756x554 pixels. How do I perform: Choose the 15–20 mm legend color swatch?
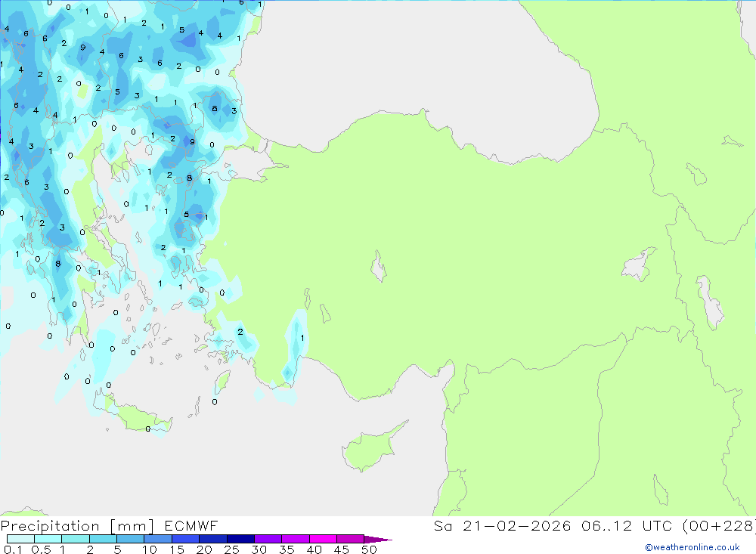pos(185,539)
